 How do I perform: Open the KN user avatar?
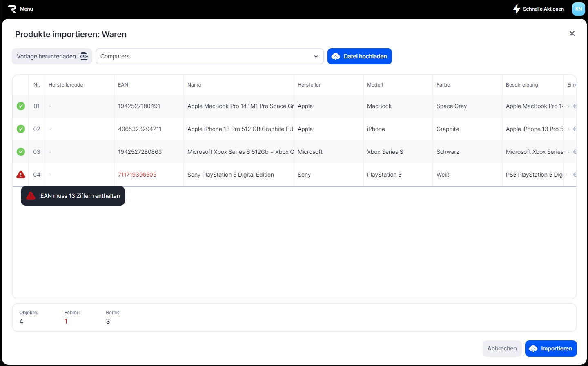[578, 9]
